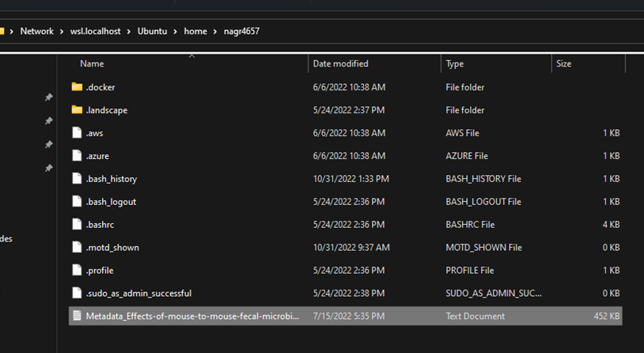
Task: Select the .sudo_as_admin_successful file
Action: coord(138,294)
